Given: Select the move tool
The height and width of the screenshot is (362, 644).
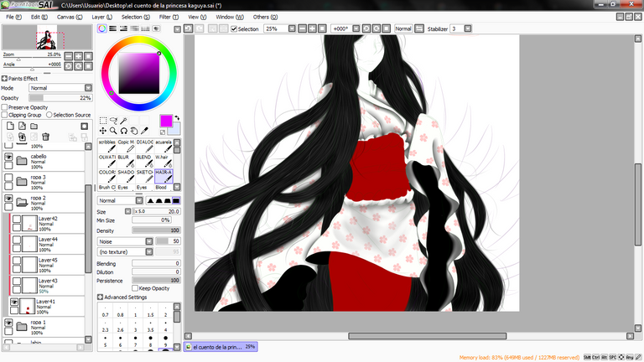Looking at the screenshot, I should point(103,131).
